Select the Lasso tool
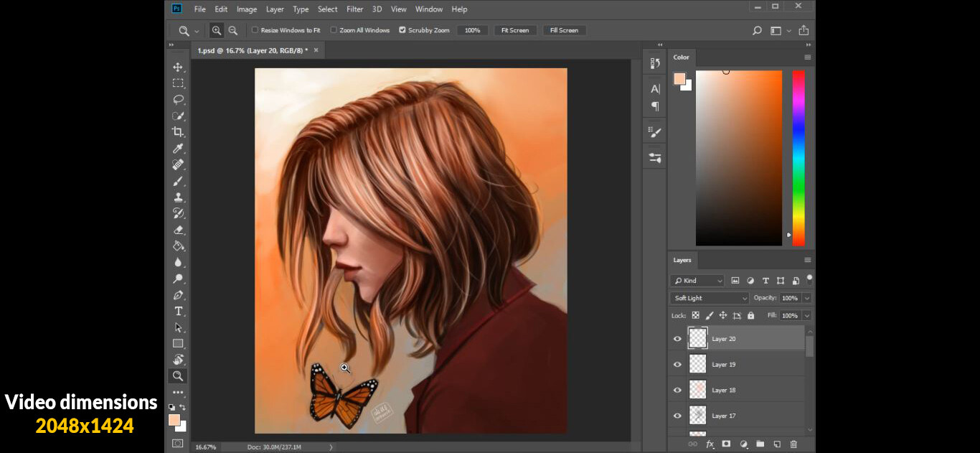 coord(178,99)
